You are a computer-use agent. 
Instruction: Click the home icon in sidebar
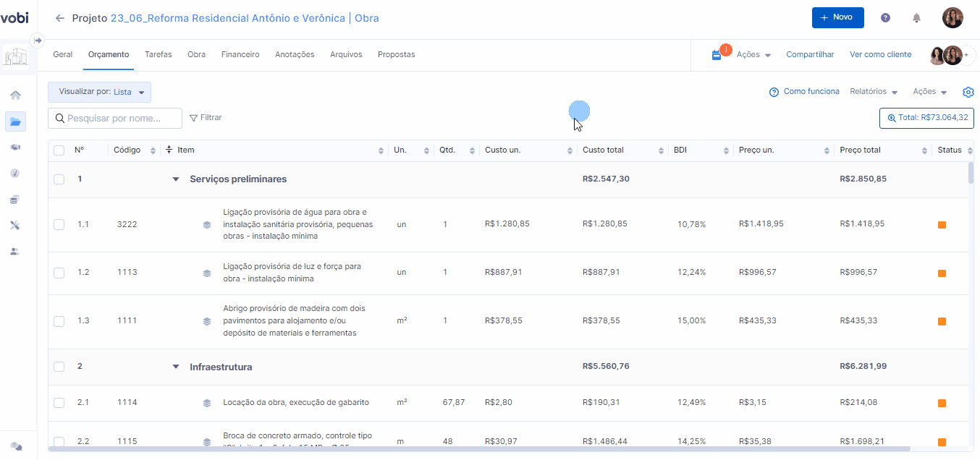(15, 95)
